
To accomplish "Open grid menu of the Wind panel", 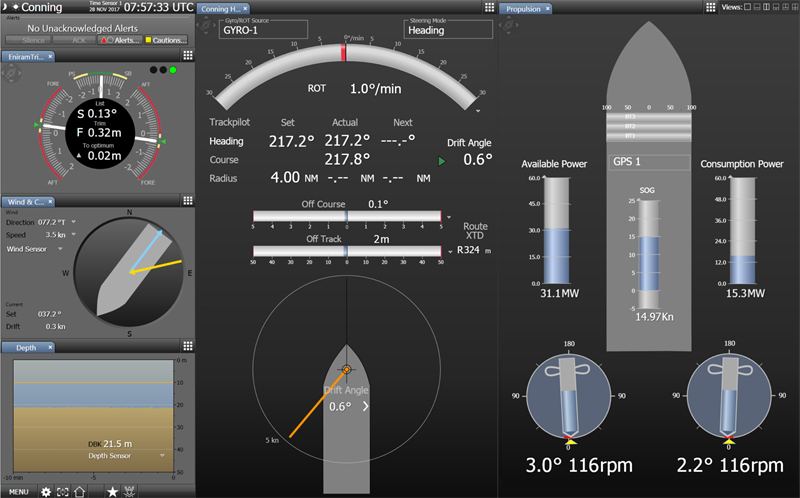I will point(186,201).
